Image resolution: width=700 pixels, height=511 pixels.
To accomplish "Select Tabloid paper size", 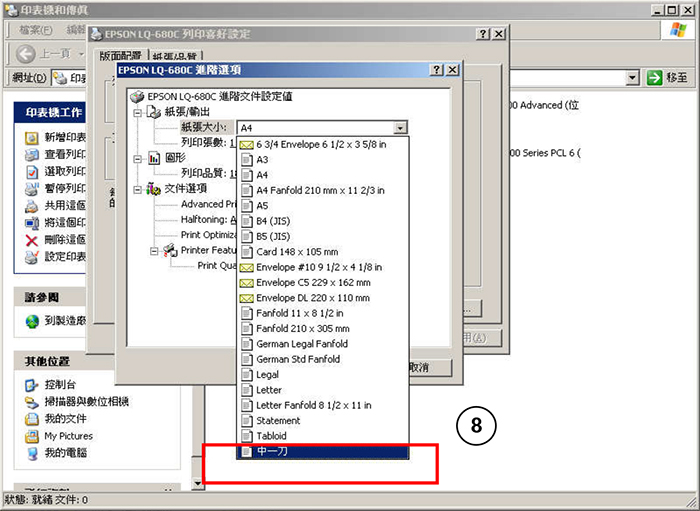I will point(322,436).
